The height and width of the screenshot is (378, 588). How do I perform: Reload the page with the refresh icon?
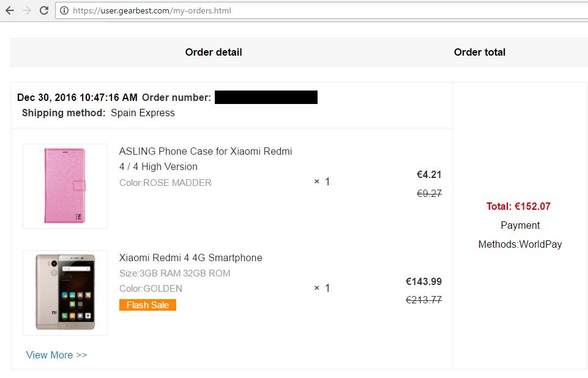(44, 10)
